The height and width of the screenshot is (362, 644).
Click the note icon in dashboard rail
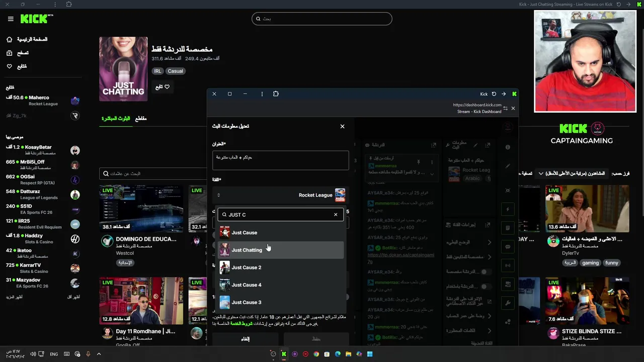pyautogui.click(x=508, y=228)
